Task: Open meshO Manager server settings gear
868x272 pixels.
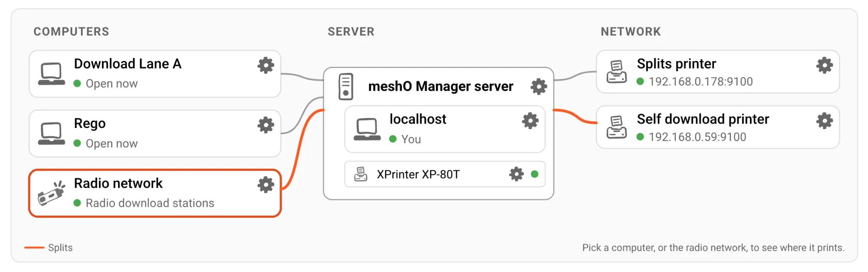Action: pyautogui.click(x=539, y=86)
